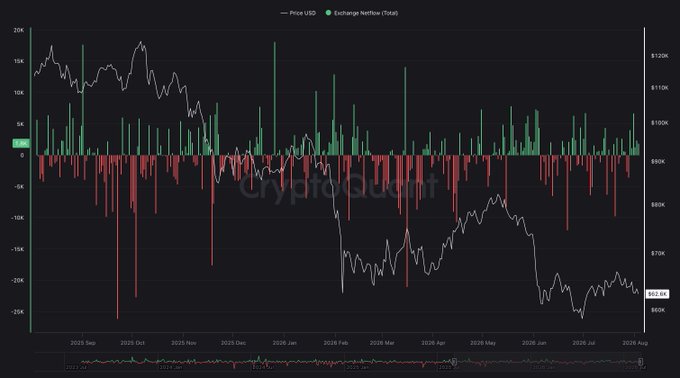
Task: Click the 2026 Feb x-axis label
Action: [336, 343]
